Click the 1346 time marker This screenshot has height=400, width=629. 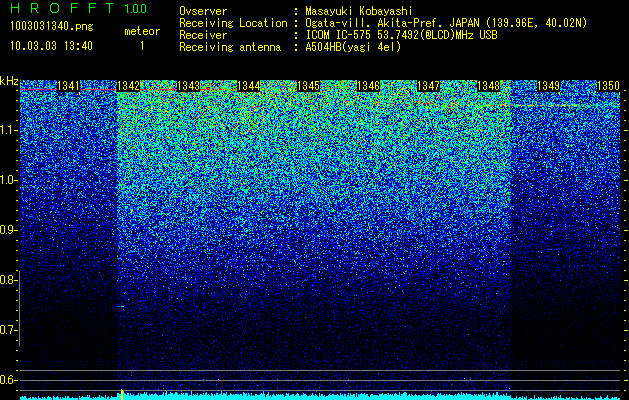point(368,86)
